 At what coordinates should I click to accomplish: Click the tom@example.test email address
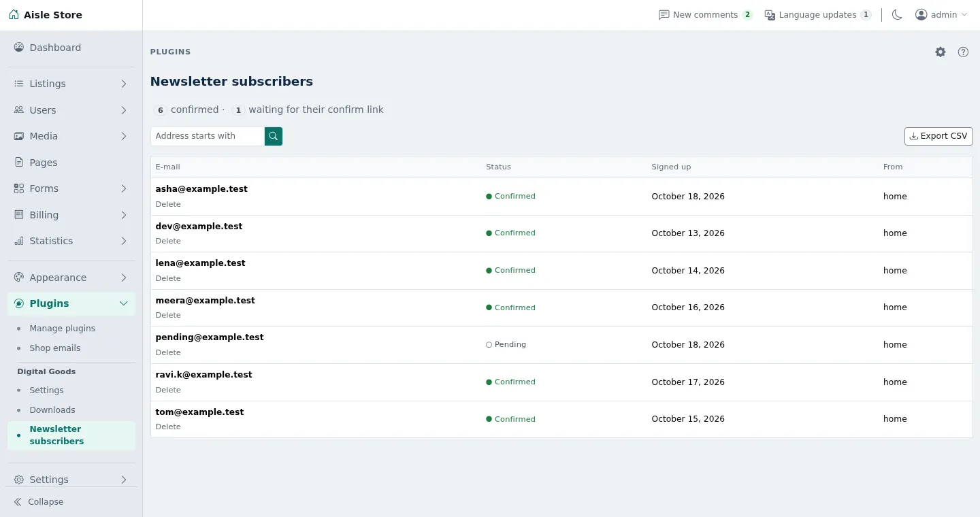tap(199, 412)
